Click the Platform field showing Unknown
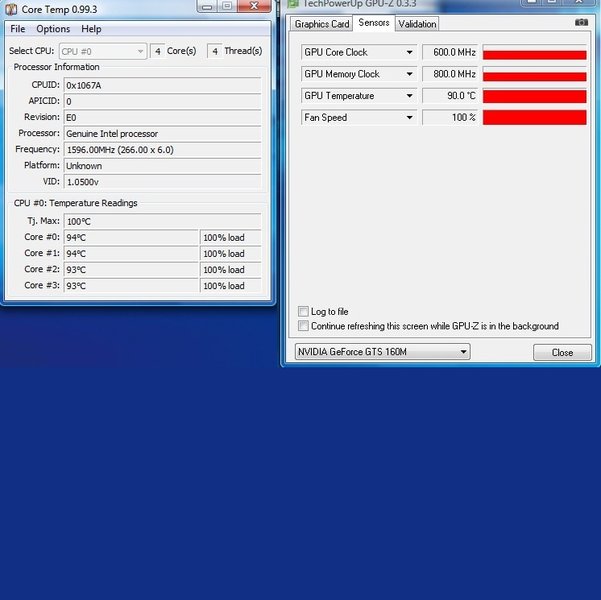 pos(163,166)
